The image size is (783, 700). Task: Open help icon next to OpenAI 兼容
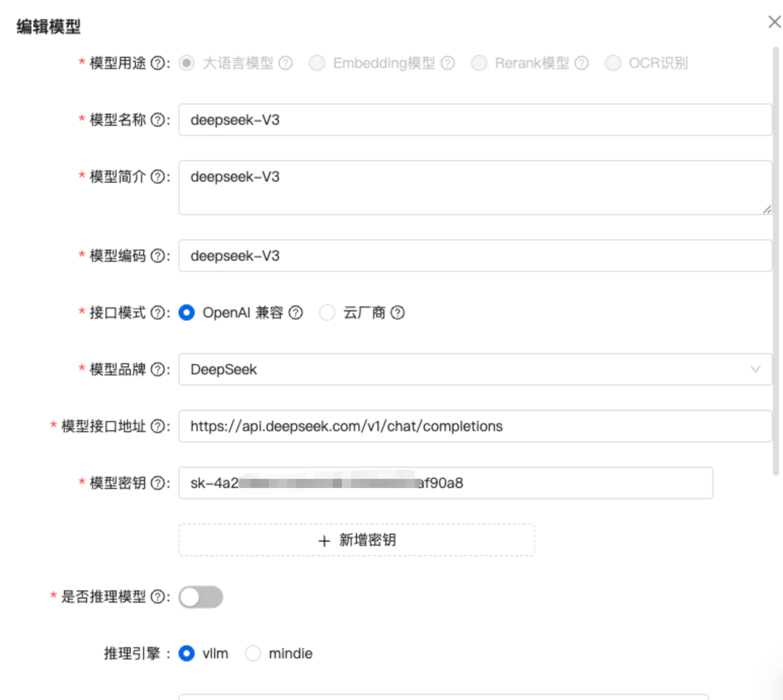click(x=296, y=312)
